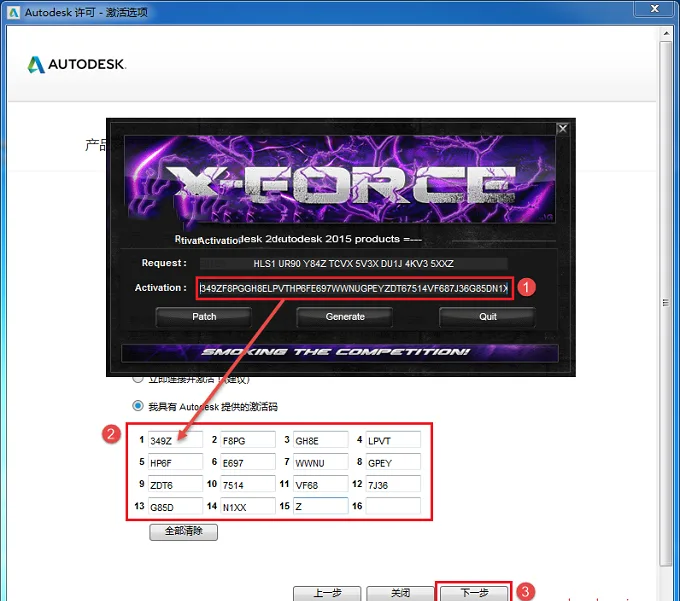Click the Request code field
The height and width of the screenshot is (601, 680).
(x=353, y=264)
